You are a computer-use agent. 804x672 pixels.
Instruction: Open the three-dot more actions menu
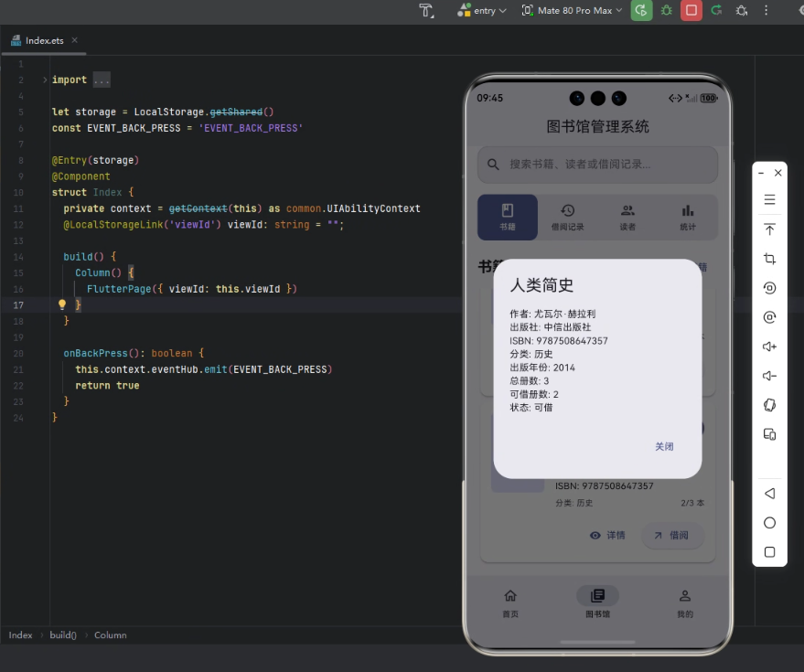click(766, 10)
